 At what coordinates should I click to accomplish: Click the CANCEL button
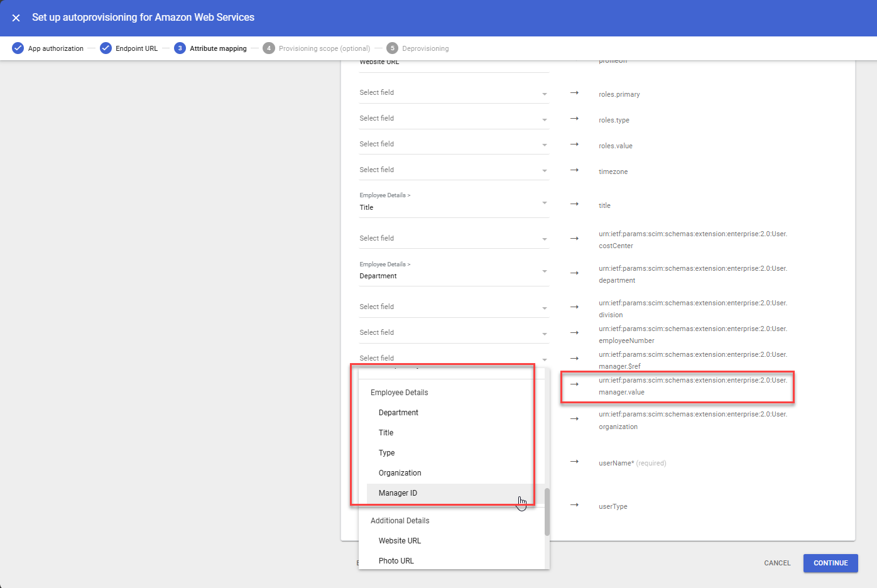pyautogui.click(x=777, y=563)
